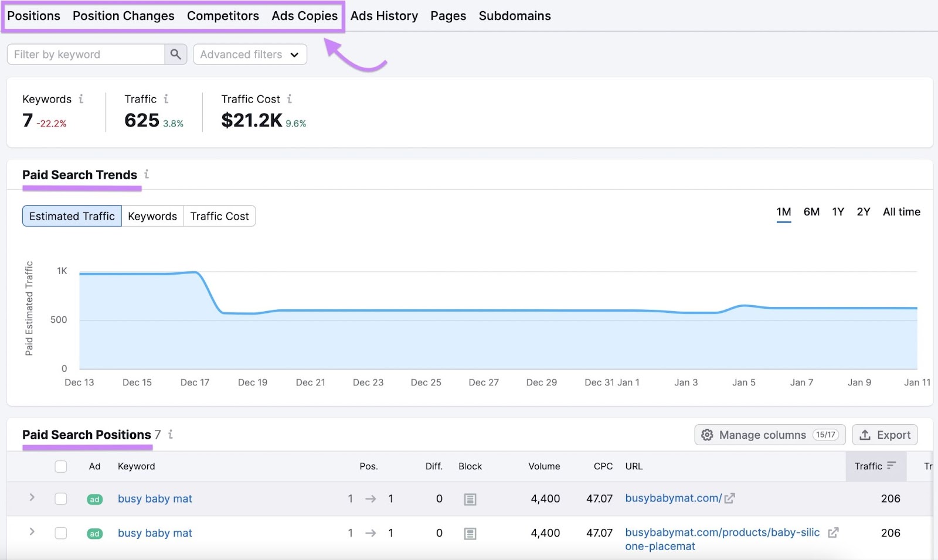938x560 pixels.
Task: Expand the second keyword row chevron
Action: tap(32, 532)
